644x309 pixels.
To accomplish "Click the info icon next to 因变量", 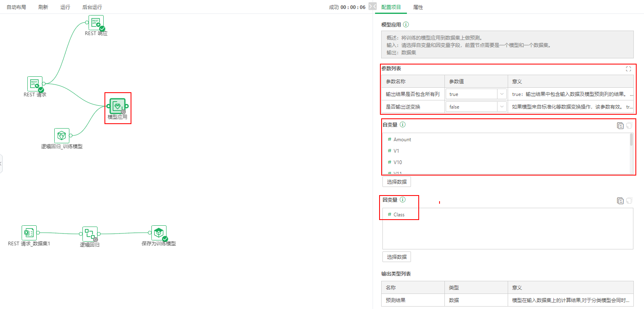I will [x=403, y=200].
